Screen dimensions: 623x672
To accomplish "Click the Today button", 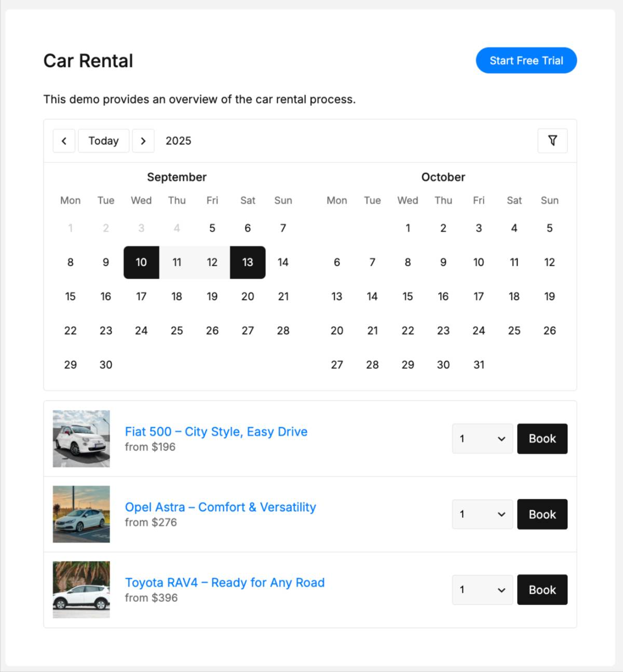I will click(103, 141).
